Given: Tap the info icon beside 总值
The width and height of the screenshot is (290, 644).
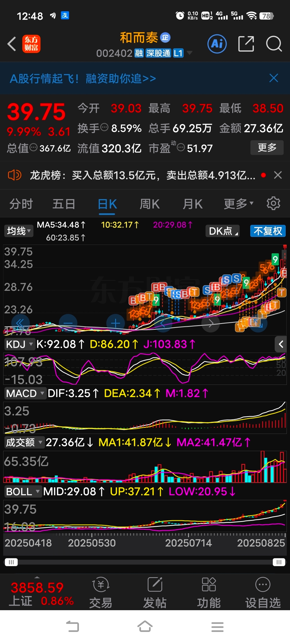Looking at the screenshot, I should (x=33, y=147).
